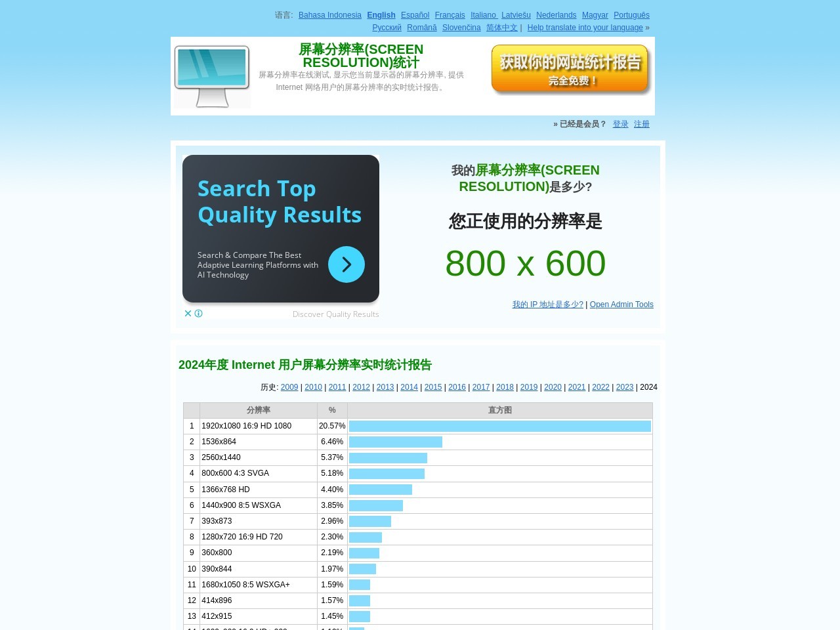Select the Español language option
The image size is (840, 630).
pyautogui.click(x=415, y=14)
